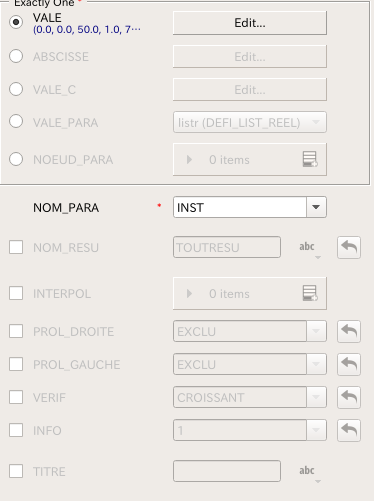This screenshot has height=501, width=374.
Task: Enable the NOM_RESU checkbox
Action: (x=16, y=247)
